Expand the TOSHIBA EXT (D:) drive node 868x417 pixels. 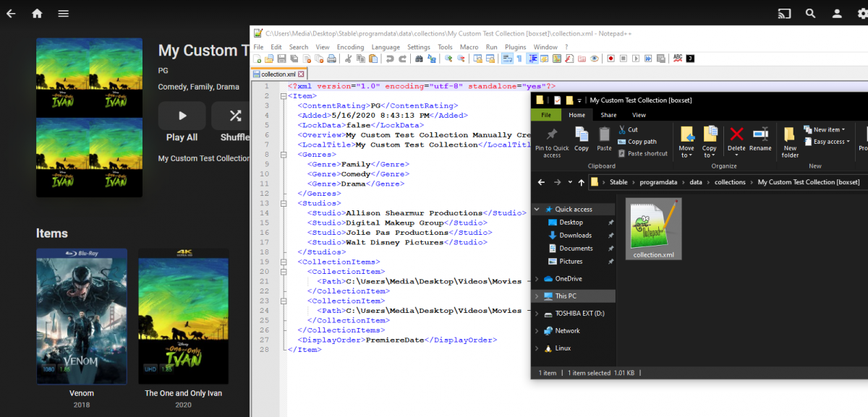coord(537,314)
